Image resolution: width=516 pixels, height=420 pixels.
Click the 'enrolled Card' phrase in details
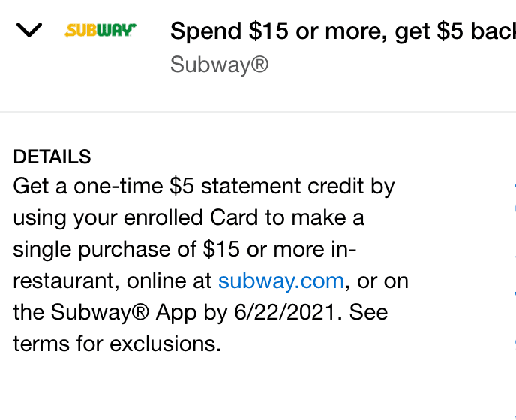pyautogui.click(x=190, y=217)
